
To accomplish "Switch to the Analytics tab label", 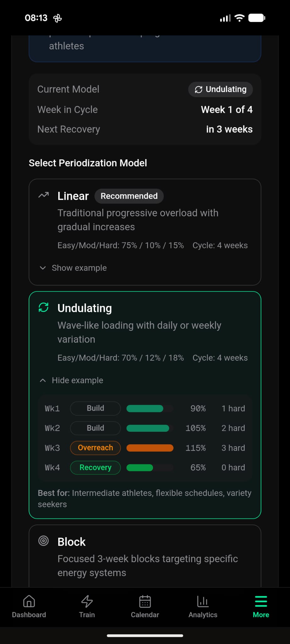I will (203, 615).
